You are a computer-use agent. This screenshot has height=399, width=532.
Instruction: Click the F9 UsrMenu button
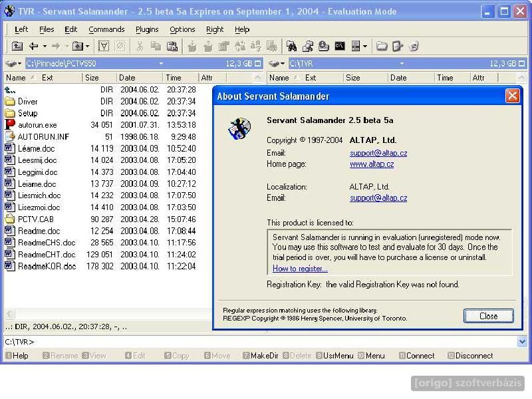[x=334, y=356]
